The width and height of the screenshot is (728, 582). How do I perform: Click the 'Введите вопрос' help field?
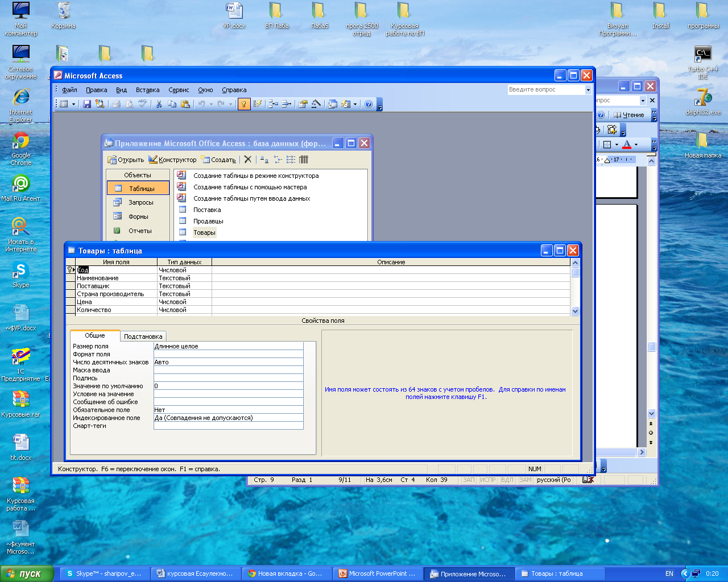click(546, 90)
